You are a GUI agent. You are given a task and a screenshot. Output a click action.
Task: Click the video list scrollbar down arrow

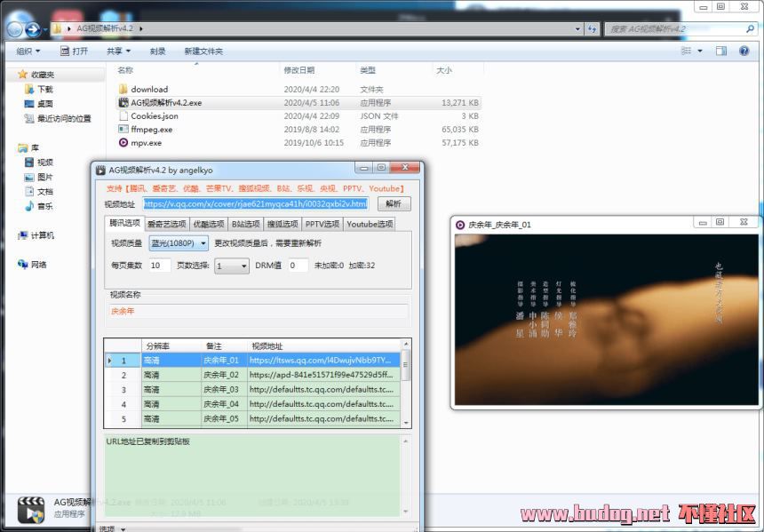click(x=405, y=423)
